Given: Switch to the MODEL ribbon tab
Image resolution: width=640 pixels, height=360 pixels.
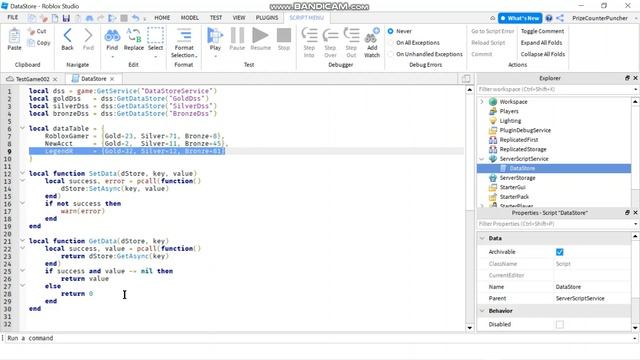Looking at the screenshot, I should coord(190,18).
